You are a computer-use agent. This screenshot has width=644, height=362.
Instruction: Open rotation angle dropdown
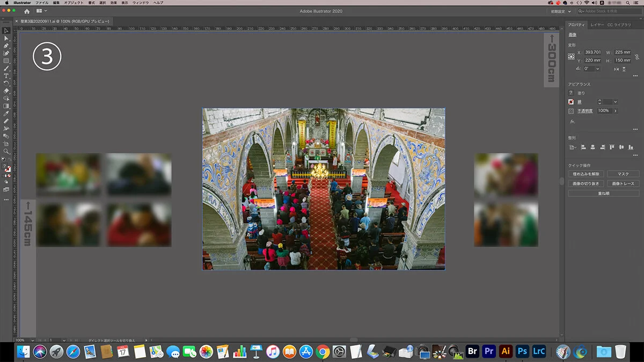click(x=598, y=69)
